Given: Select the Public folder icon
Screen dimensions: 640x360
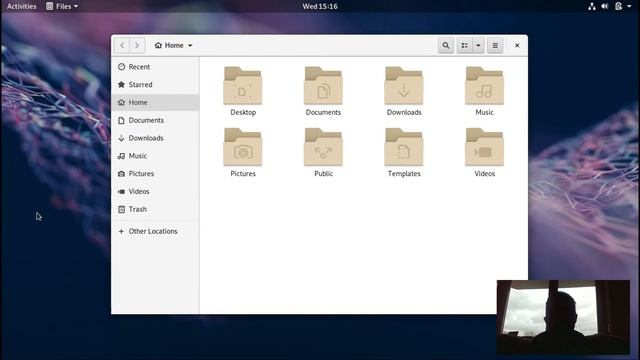Looking at the screenshot, I should [323, 147].
